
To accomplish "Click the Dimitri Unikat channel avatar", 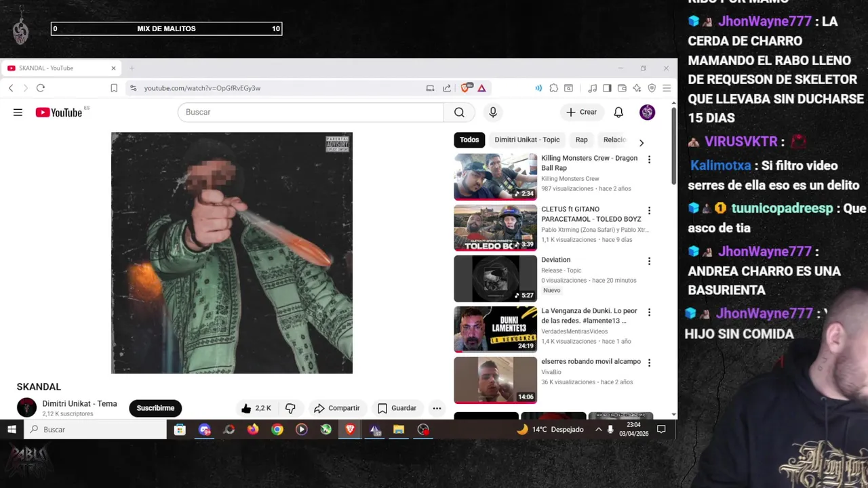I will pos(26,407).
